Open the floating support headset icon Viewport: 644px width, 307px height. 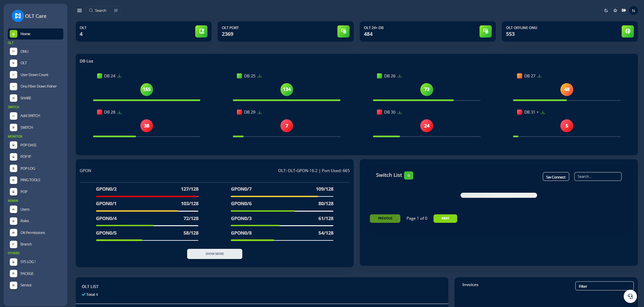pyautogui.click(x=630, y=296)
